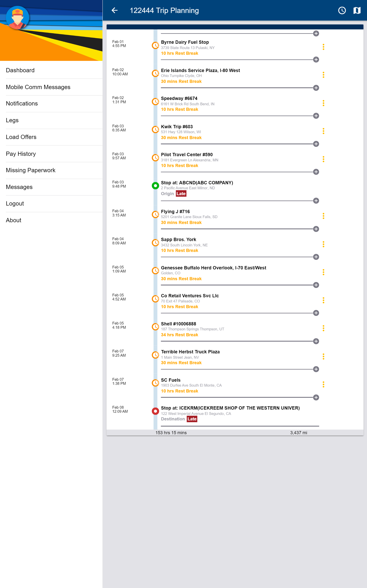Select the Pilot Travel Center #590 stop
The image size is (367, 588).
pyautogui.click(x=187, y=154)
